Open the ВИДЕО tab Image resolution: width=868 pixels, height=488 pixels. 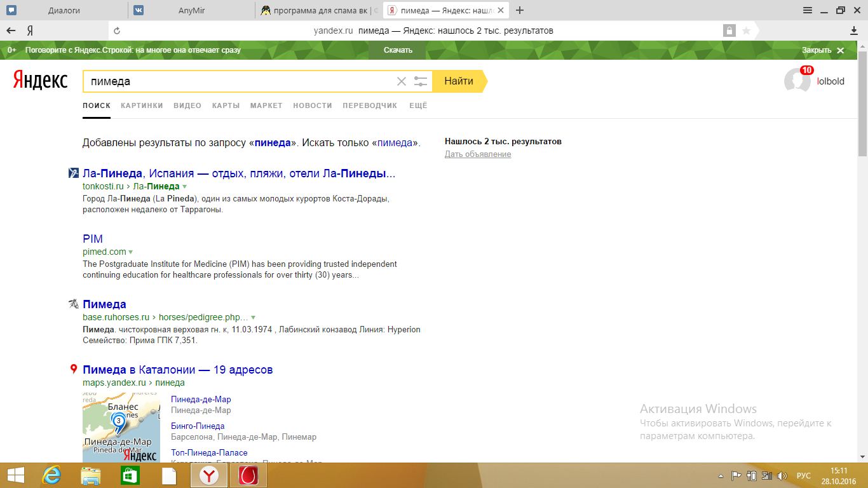coord(187,105)
